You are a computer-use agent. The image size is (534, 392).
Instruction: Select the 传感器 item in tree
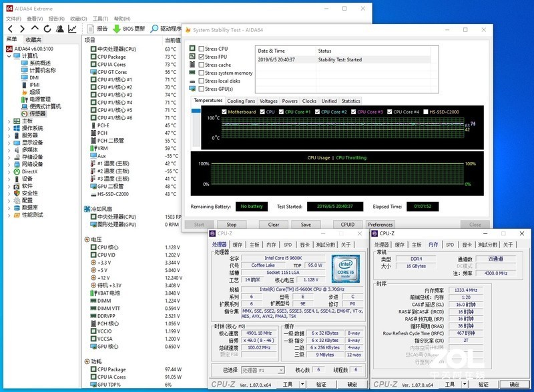tap(37, 113)
